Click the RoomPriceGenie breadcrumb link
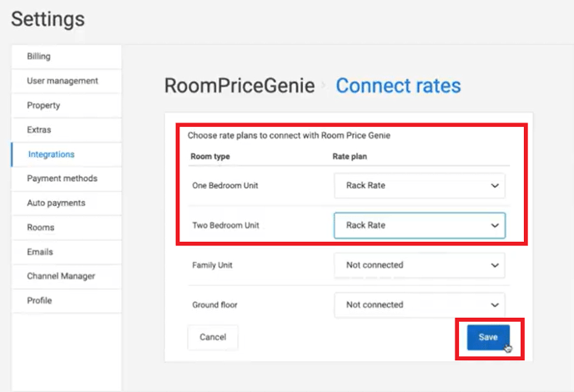The width and height of the screenshot is (574, 392). coord(239,85)
